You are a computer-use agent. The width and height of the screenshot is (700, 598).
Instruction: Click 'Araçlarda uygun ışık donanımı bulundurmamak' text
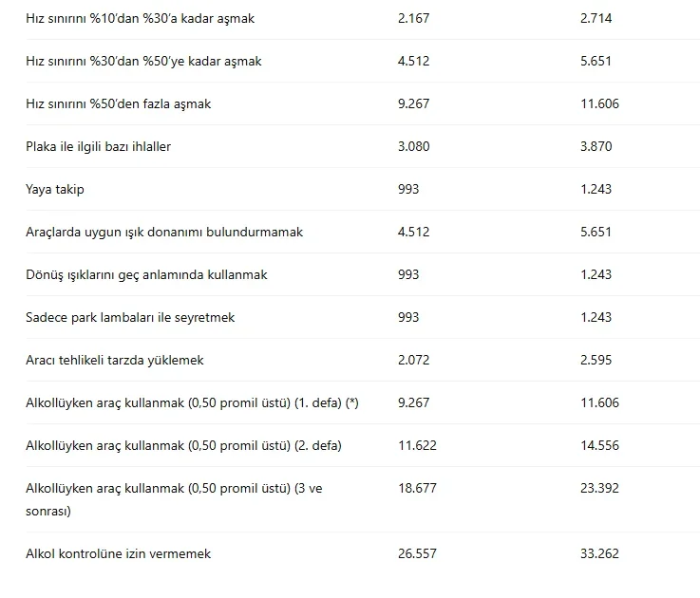pos(164,232)
